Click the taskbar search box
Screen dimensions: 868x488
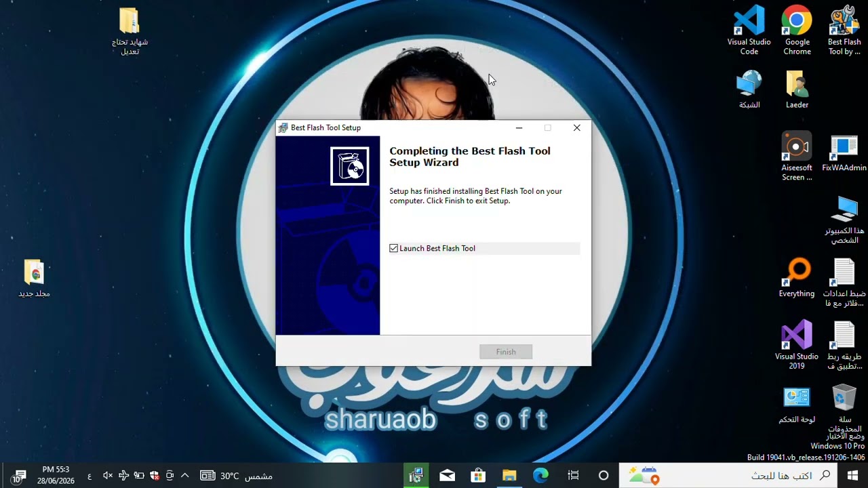729,476
